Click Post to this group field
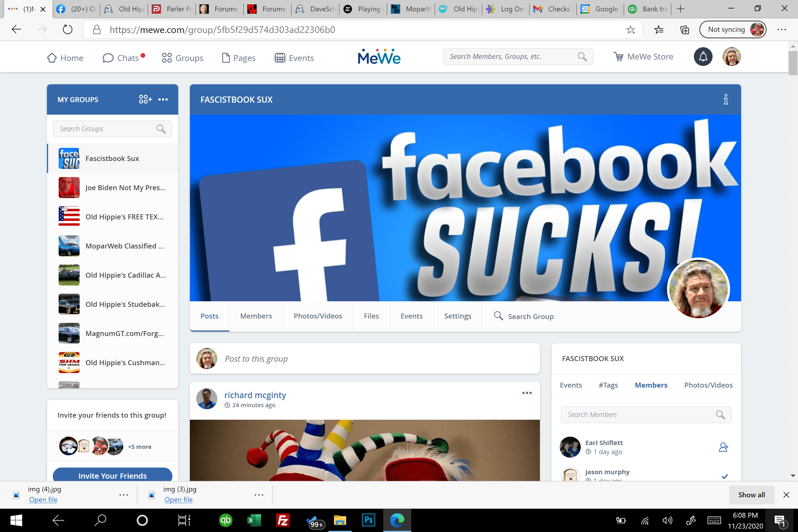Screen dimensions: 798x532 click(365, 359)
